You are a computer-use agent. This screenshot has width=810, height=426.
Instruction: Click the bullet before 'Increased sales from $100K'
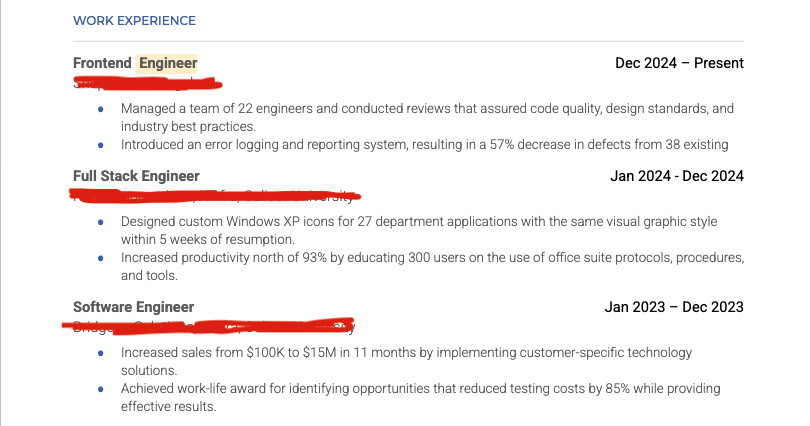(x=101, y=353)
